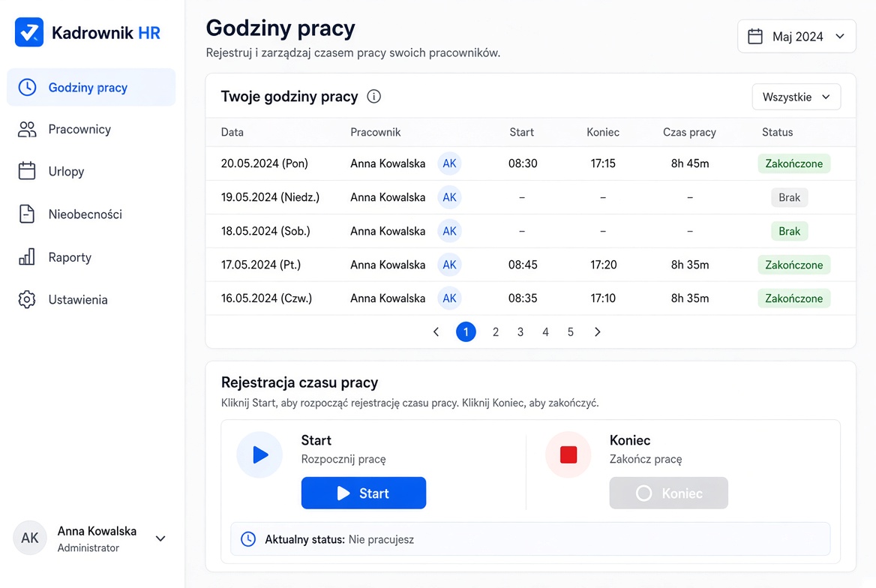The image size is (876, 588).
Task: Click AK avatar in the 16.05.2024 row
Action: pos(449,298)
